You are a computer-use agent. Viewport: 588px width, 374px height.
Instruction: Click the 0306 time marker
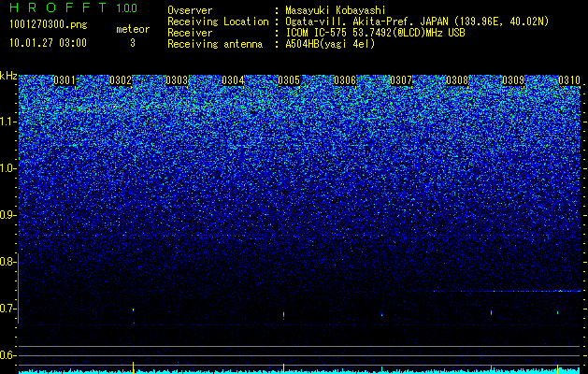tap(345, 80)
